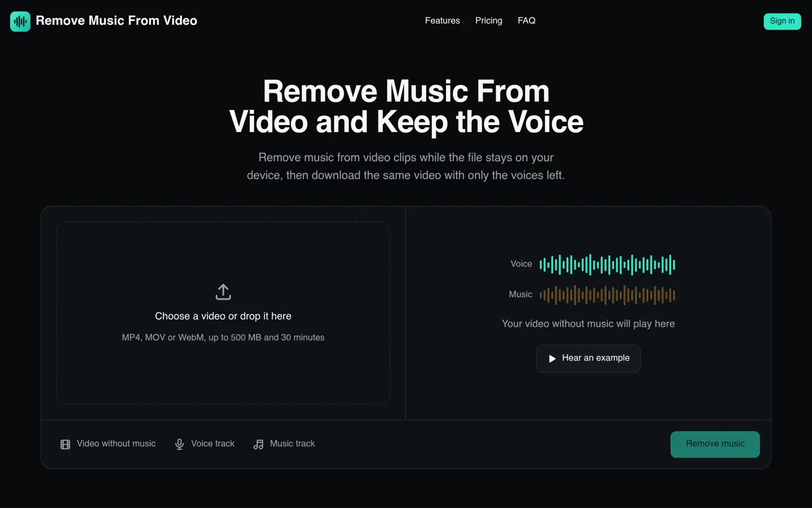Click the Music track label

click(x=292, y=444)
